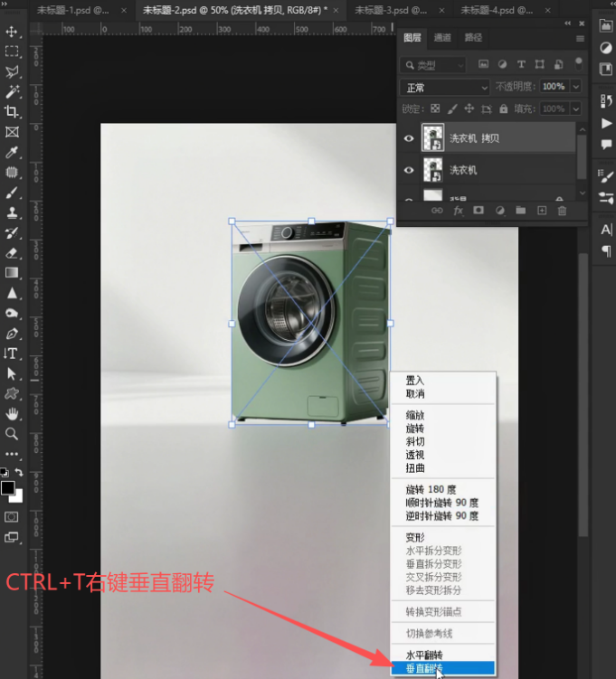
Task: Set the black foreground color swatch
Action: [7, 487]
